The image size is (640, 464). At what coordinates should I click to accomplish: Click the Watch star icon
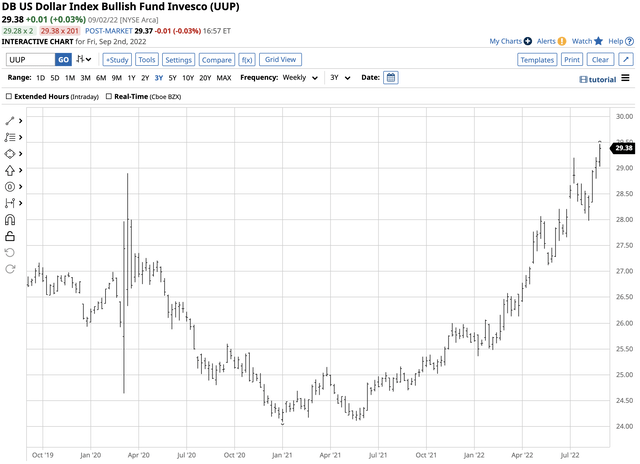point(598,41)
